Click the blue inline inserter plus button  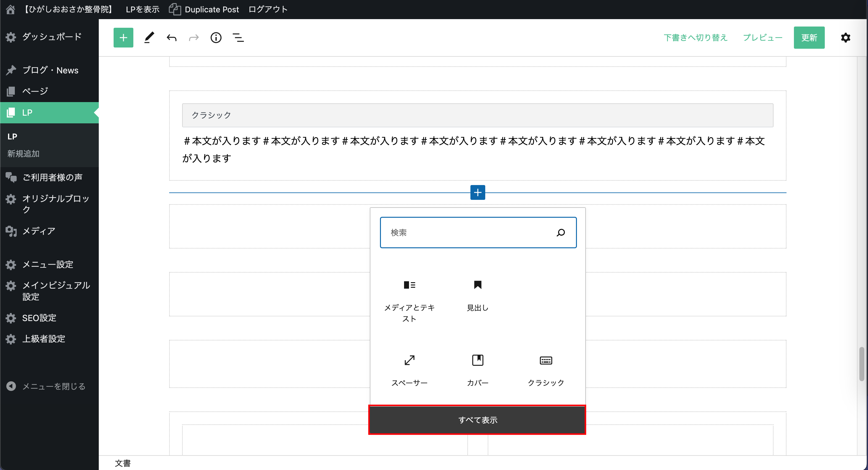(x=478, y=192)
